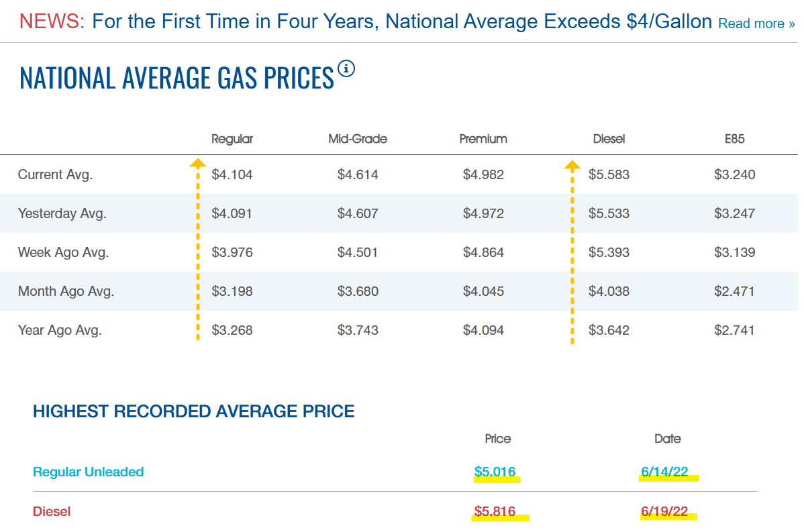Screen dimensions: 804x532
Task: Select the Current Avg. row label
Action: [x=56, y=175]
